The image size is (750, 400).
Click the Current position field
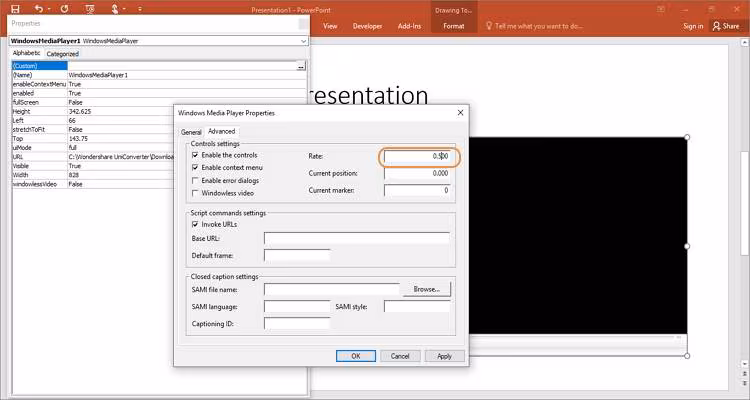[x=417, y=174]
